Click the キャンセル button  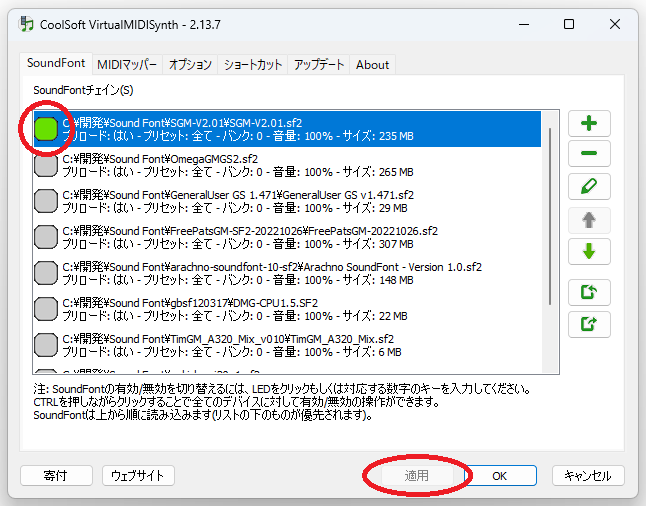click(x=588, y=476)
